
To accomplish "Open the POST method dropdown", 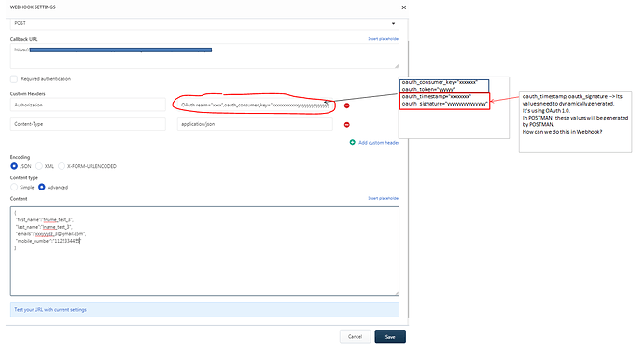I will [x=204, y=23].
